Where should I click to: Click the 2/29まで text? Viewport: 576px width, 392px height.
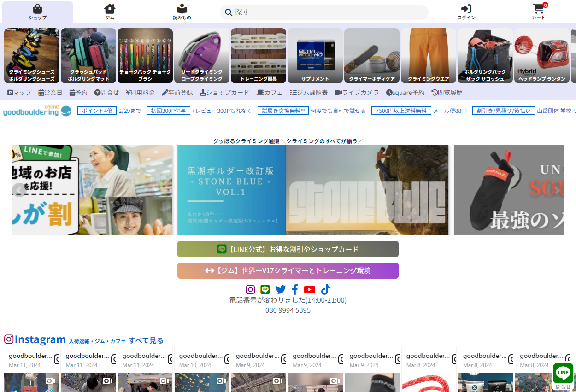tap(130, 111)
